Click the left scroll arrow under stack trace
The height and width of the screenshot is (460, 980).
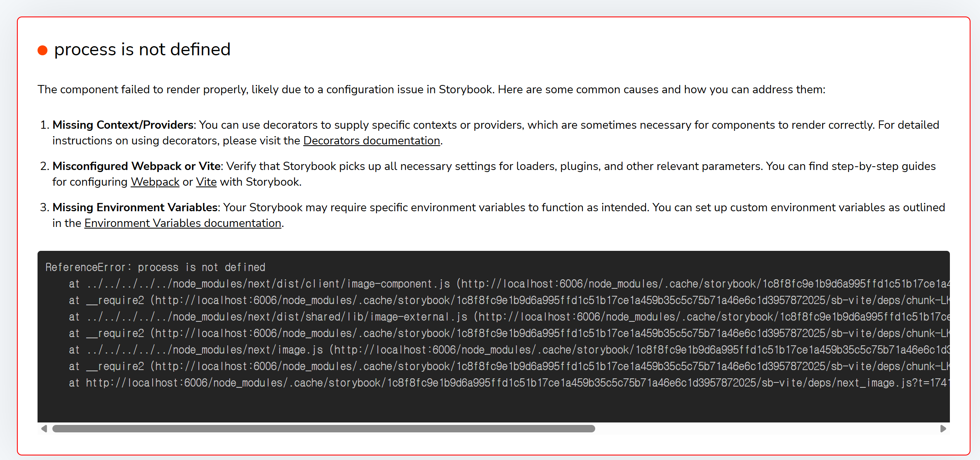(x=44, y=429)
